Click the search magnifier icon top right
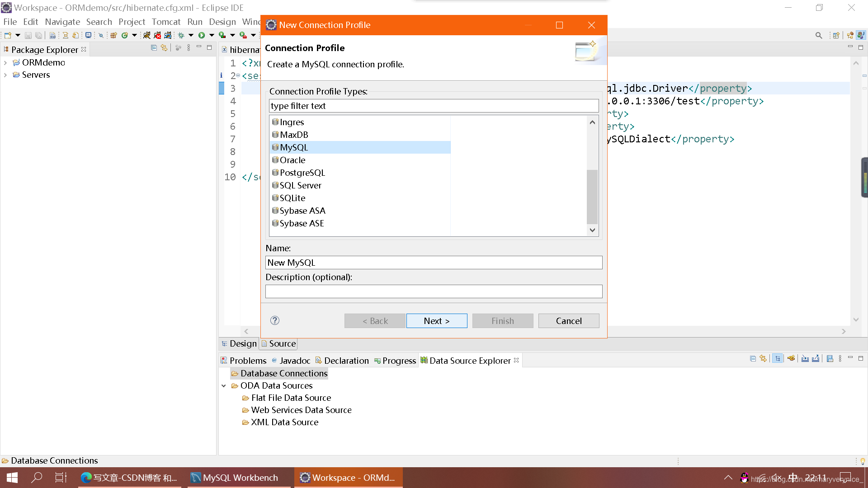This screenshot has width=868, height=488. click(x=819, y=35)
